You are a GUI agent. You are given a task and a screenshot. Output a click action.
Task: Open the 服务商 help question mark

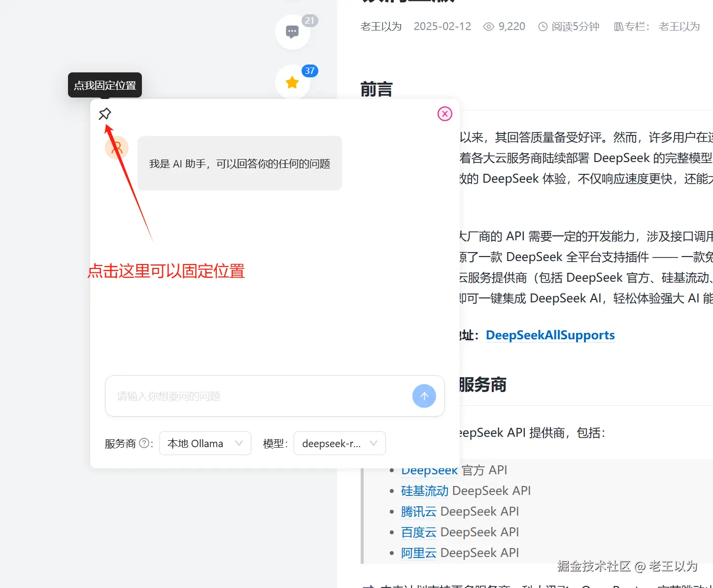click(x=144, y=443)
